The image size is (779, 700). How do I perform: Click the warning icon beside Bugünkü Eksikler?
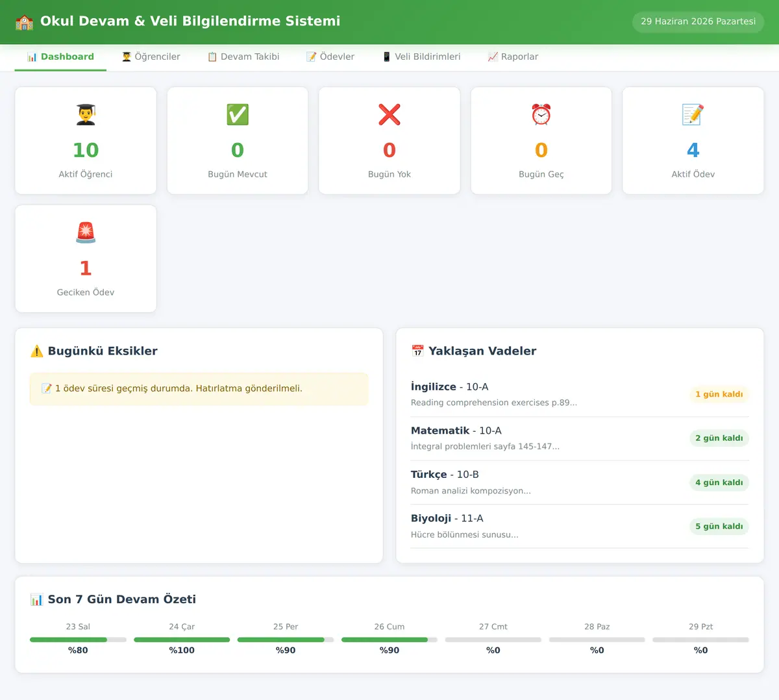(x=37, y=351)
